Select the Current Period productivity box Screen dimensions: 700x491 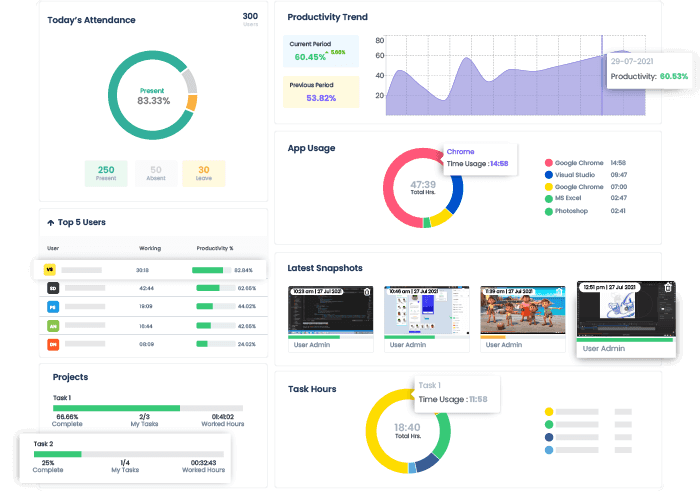click(x=322, y=51)
